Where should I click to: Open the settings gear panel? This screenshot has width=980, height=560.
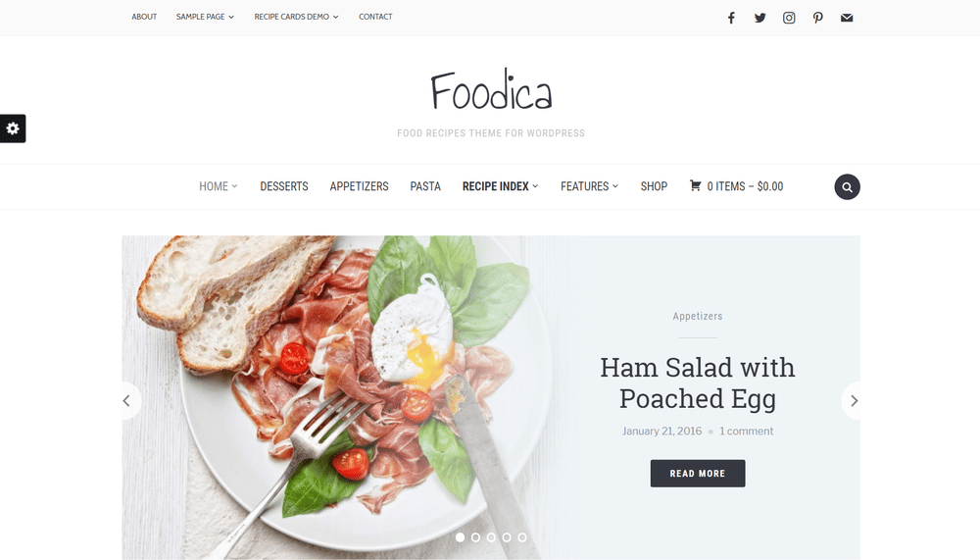click(x=13, y=128)
